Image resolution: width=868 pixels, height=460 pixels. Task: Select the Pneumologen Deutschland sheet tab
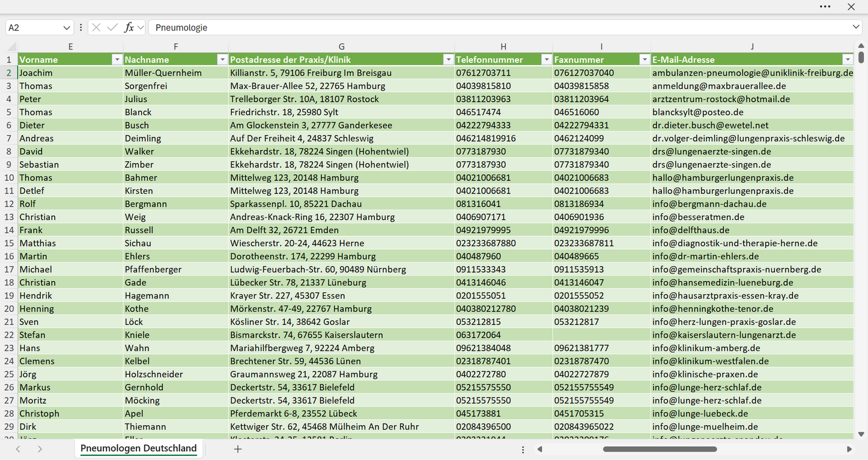pos(139,449)
